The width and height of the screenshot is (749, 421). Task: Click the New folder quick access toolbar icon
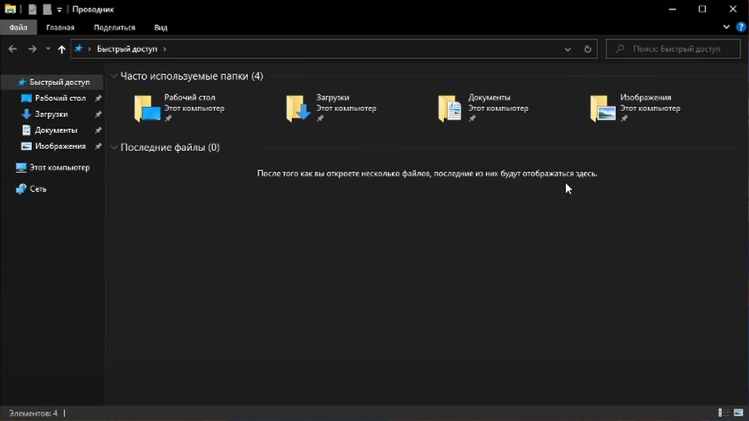coord(47,9)
